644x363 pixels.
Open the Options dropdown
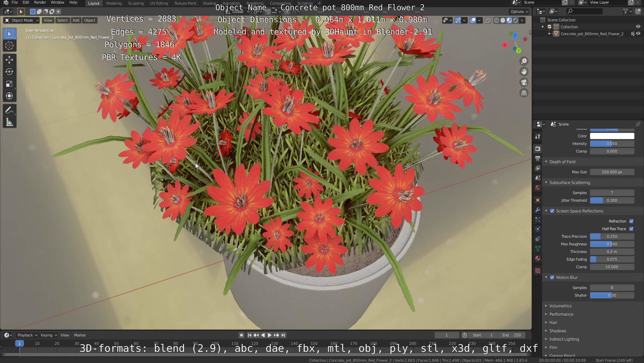pyautogui.click(x=519, y=12)
